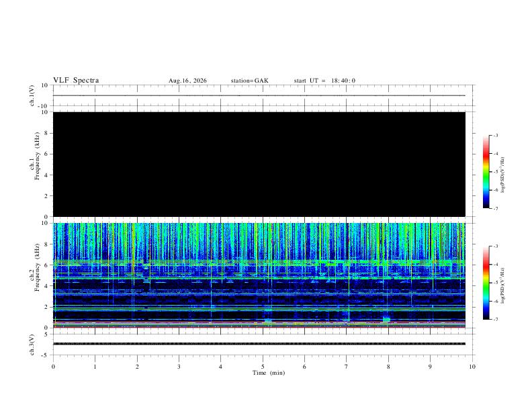The image size is (532, 411).
Task: Click the VLF Spectra title text
Action: point(76,81)
